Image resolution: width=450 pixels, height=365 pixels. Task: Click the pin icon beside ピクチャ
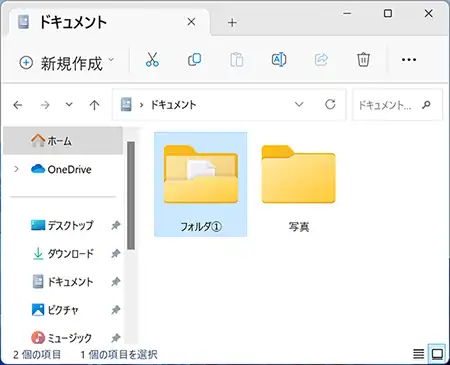(x=116, y=310)
